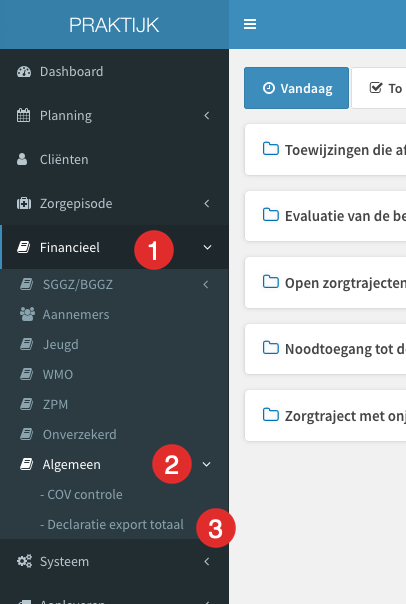
Task: Click the hamburger menu toggle icon
Action: click(250, 24)
